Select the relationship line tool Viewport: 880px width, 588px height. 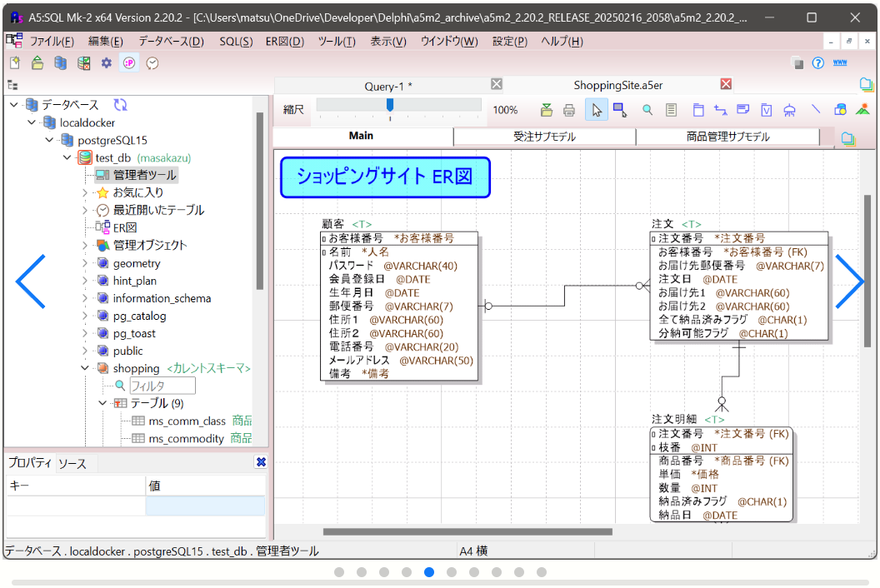pos(720,110)
